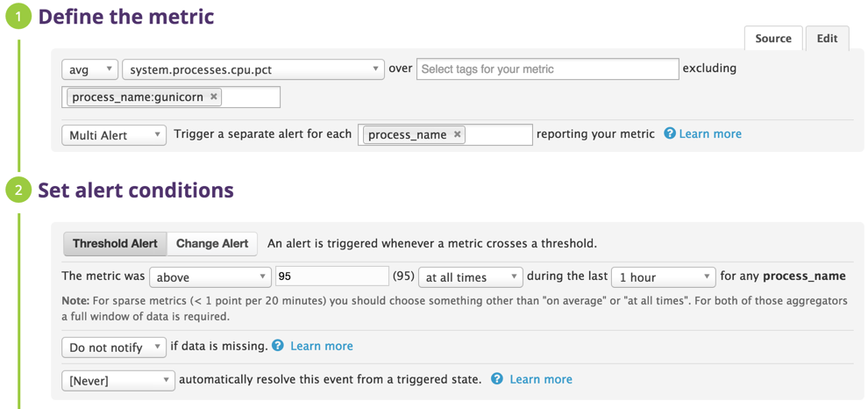The image size is (868, 409).
Task: Remove the process_name group-by tag
Action: point(457,134)
